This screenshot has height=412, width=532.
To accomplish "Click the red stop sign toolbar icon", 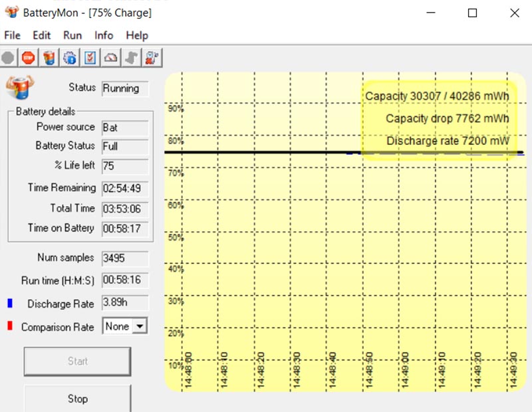I will (x=28, y=58).
